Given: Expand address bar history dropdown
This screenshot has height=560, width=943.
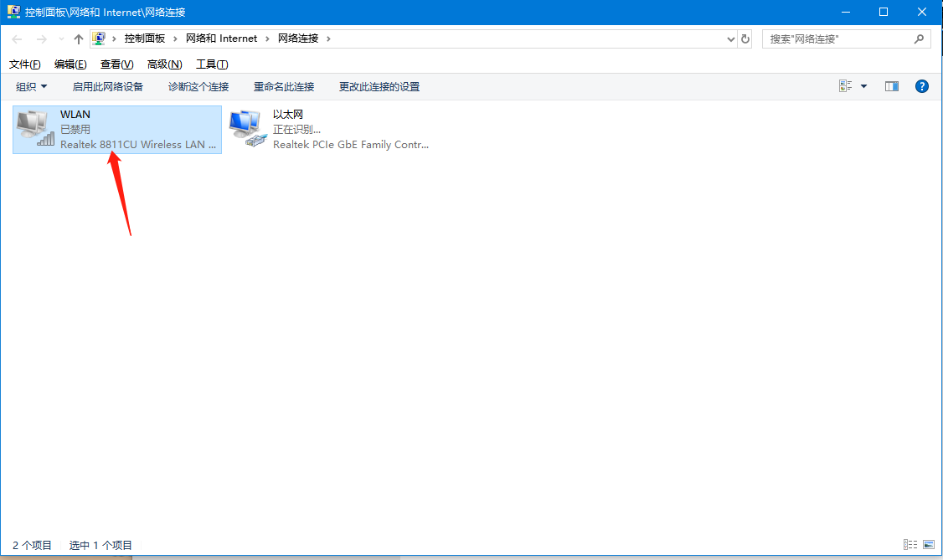Looking at the screenshot, I should (731, 39).
